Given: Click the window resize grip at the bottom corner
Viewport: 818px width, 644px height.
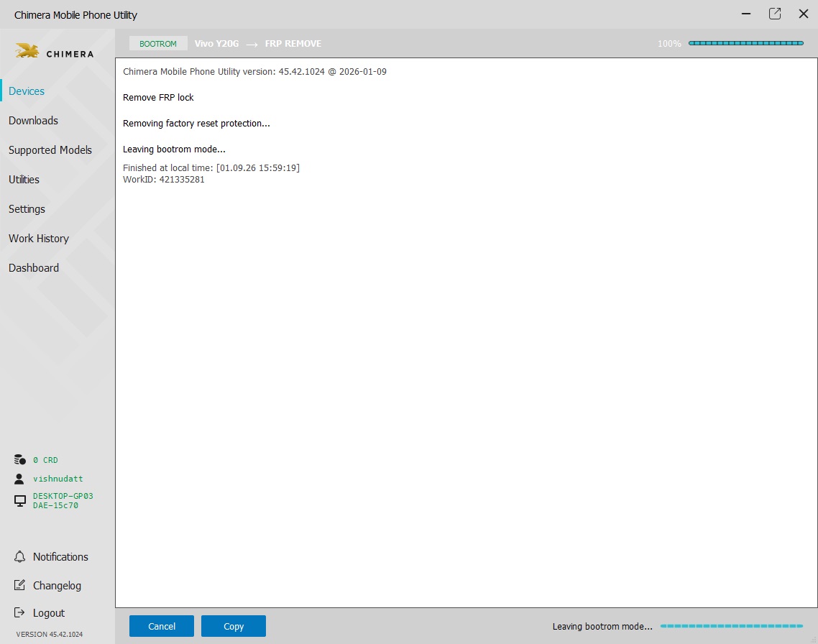Looking at the screenshot, I should pyautogui.click(x=813, y=639).
